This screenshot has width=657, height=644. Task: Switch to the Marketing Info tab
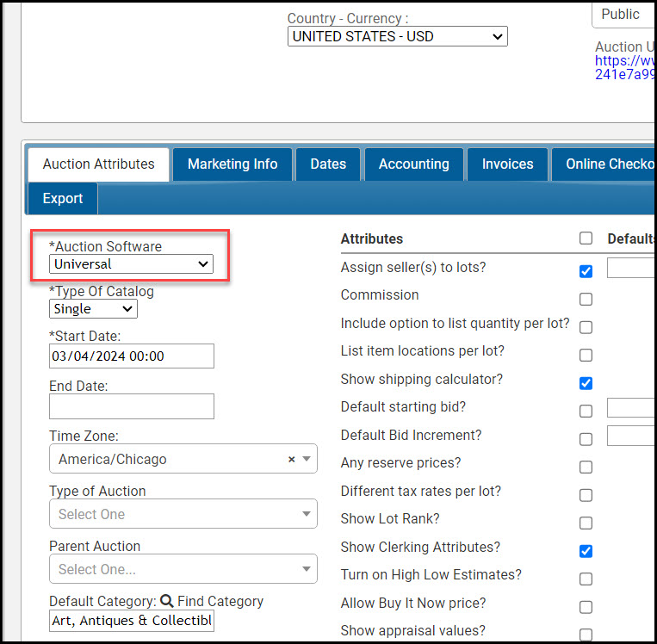point(232,164)
